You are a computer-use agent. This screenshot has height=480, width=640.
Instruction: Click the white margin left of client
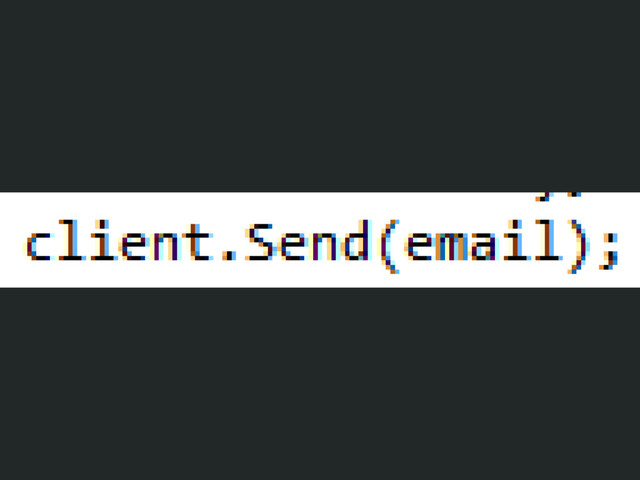(12, 240)
